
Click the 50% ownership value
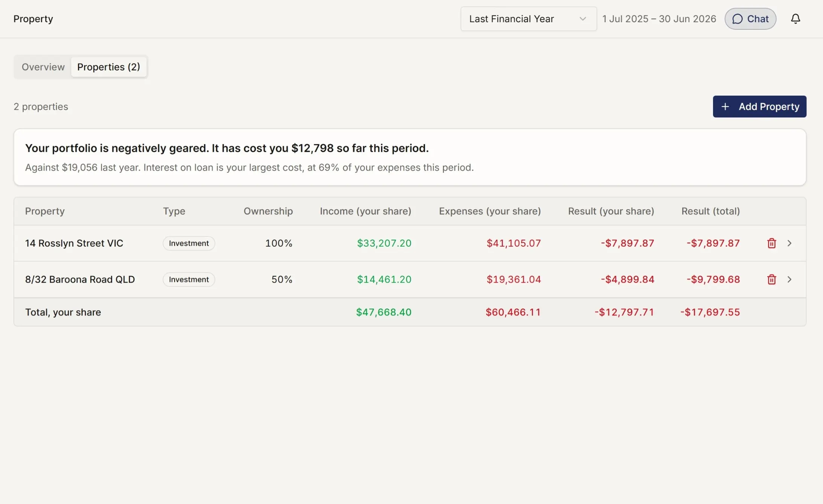click(282, 279)
